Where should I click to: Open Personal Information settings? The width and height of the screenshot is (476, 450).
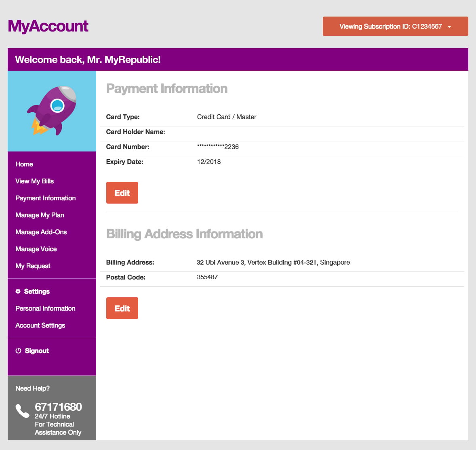click(46, 308)
